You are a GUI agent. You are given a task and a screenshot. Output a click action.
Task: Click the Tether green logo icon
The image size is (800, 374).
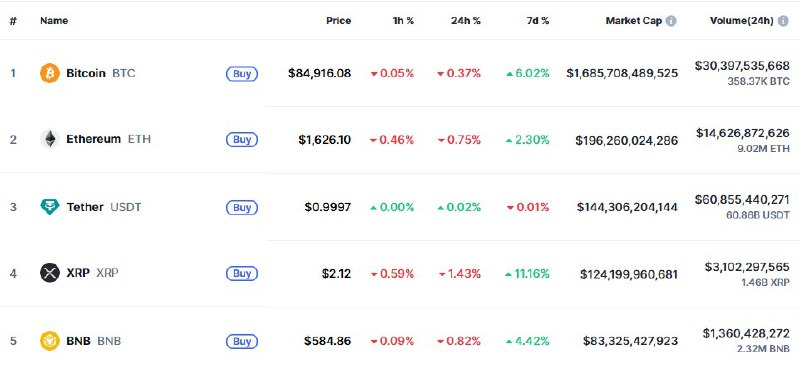50,207
